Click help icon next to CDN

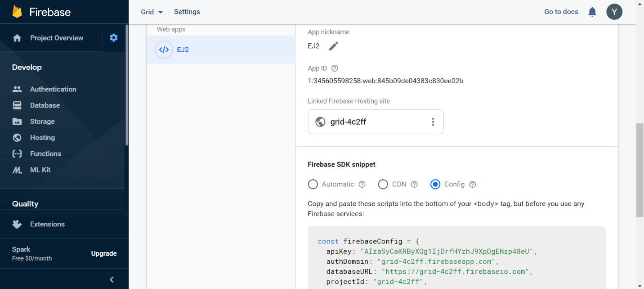415,184
